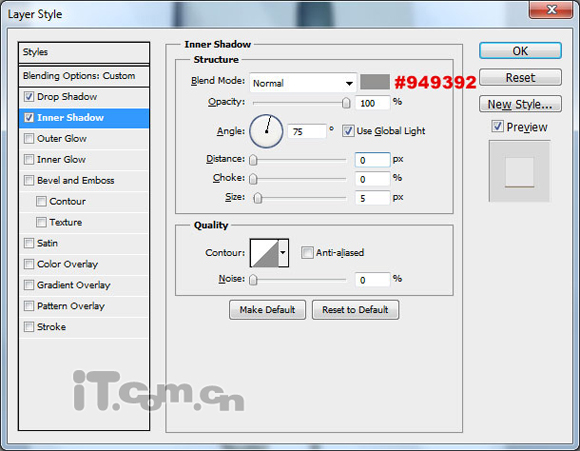Image resolution: width=580 pixels, height=451 pixels.
Task: Click the New Style... button
Action: (520, 104)
